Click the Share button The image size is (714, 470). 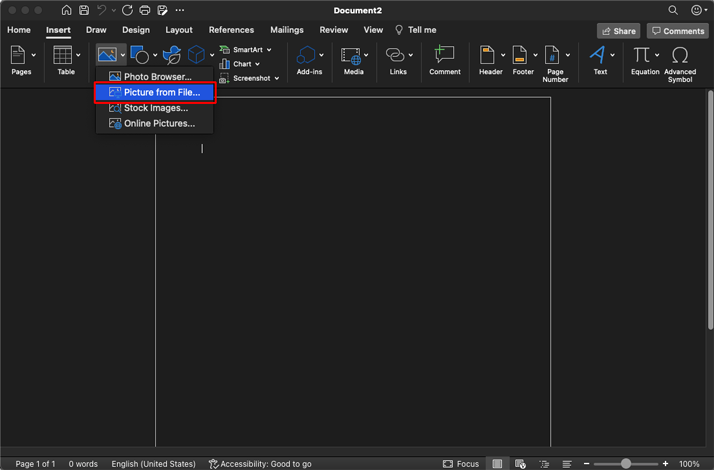coord(618,31)
